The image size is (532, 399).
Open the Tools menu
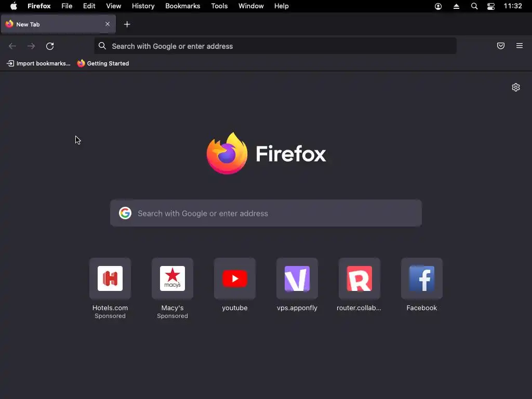(220, 6)
